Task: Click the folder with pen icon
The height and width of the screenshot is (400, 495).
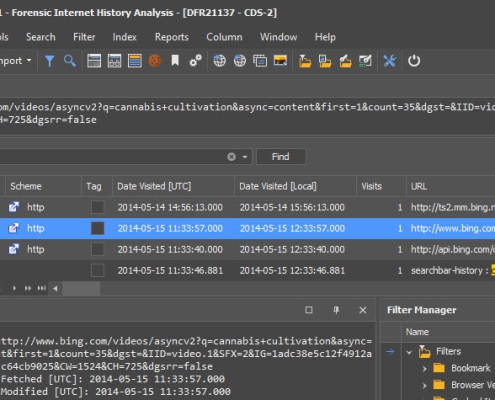Action: click(x=345, y=61)
